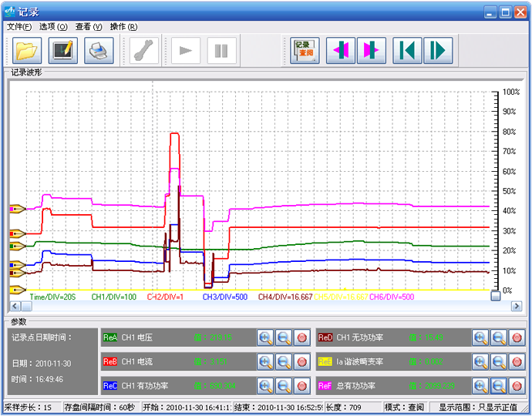Jump to the first record with the teal start arrow
The image size is (532, 416).
[x=406, y=51]
